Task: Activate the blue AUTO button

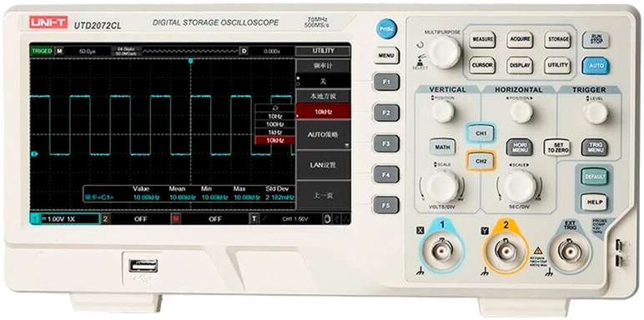Action: pyautogui.click(x=595, y=65)
